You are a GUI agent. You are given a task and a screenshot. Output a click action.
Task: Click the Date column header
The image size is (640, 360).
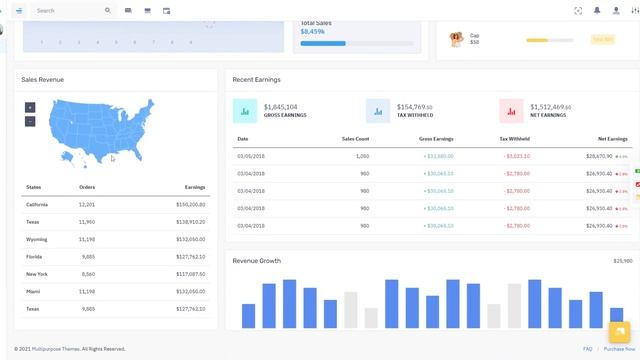click(x=242, y=139)
